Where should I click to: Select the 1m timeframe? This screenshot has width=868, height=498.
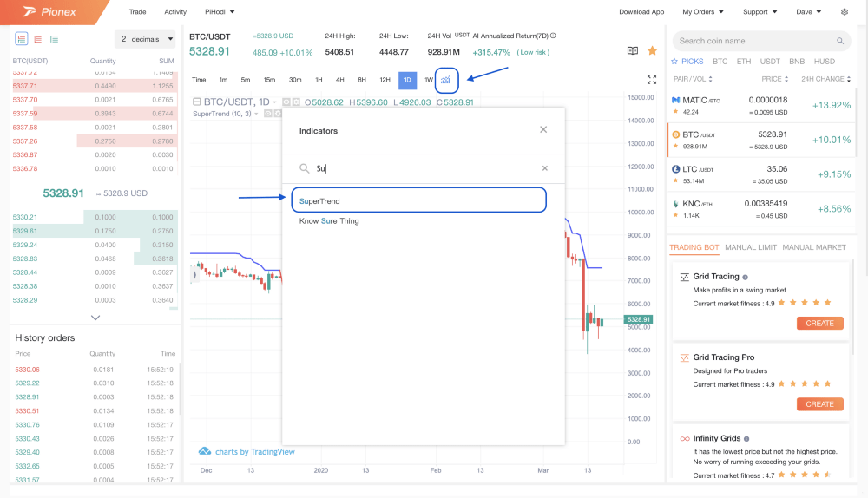click(x=223, y=80)
